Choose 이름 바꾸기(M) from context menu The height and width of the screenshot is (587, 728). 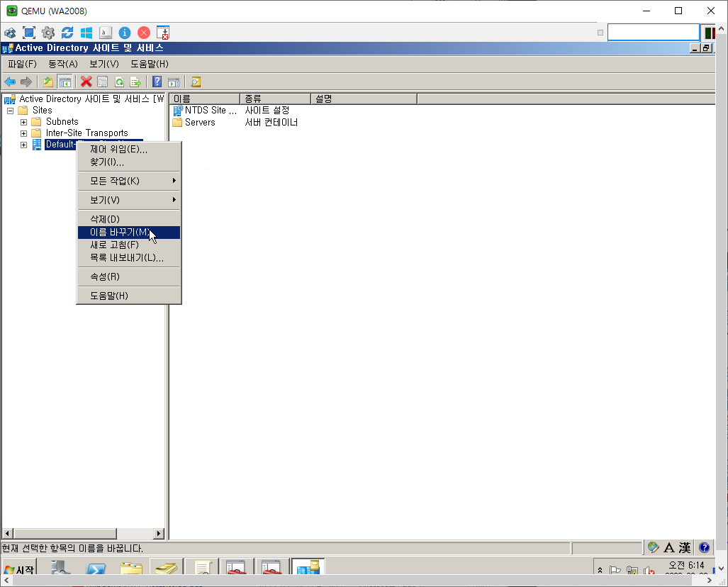pyautogui.click(x=129, y=233)
